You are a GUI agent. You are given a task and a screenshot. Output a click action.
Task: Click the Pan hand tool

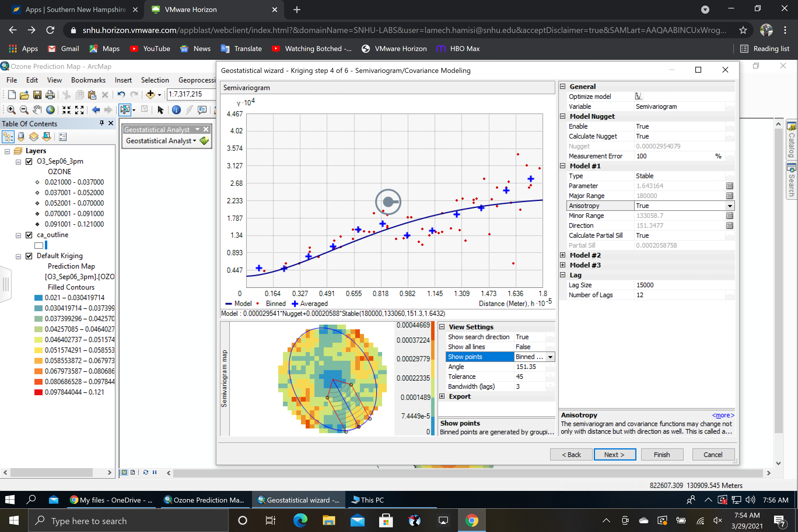coord(37,110)
